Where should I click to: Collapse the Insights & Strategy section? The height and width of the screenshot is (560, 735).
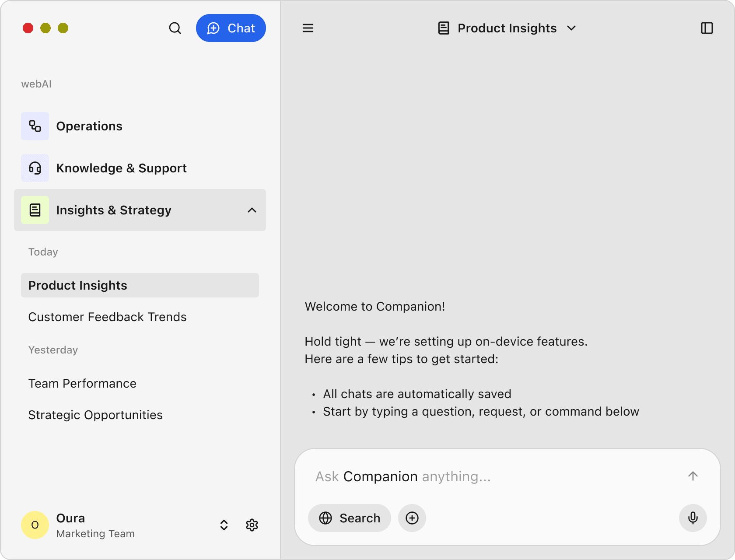[252, 210]
